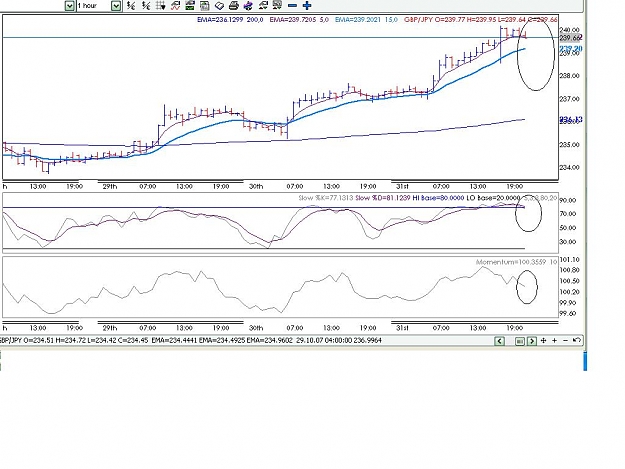Click the 239.20 blue EMA price label
This screenshot has width=625, height=469.
(x=571, y=49)
